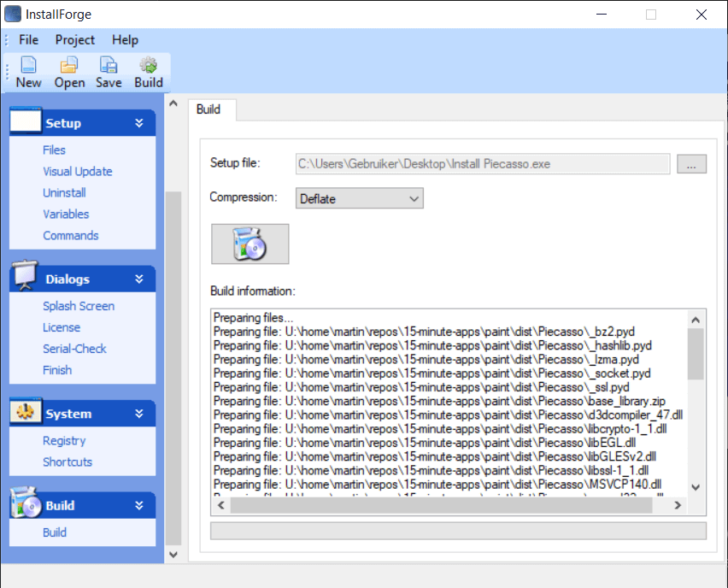This screenshot has height=588, width=728.
Task: Click the New project toolbar icon
Action: click(28, 65)
